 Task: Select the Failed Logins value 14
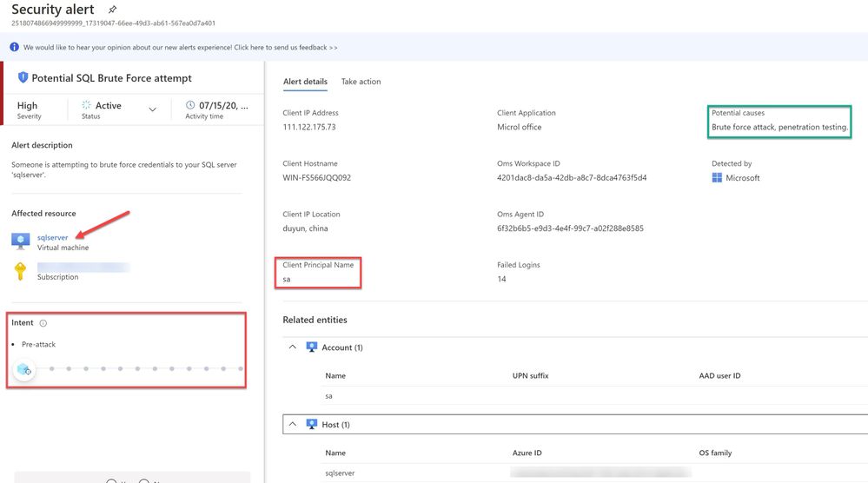501,280
